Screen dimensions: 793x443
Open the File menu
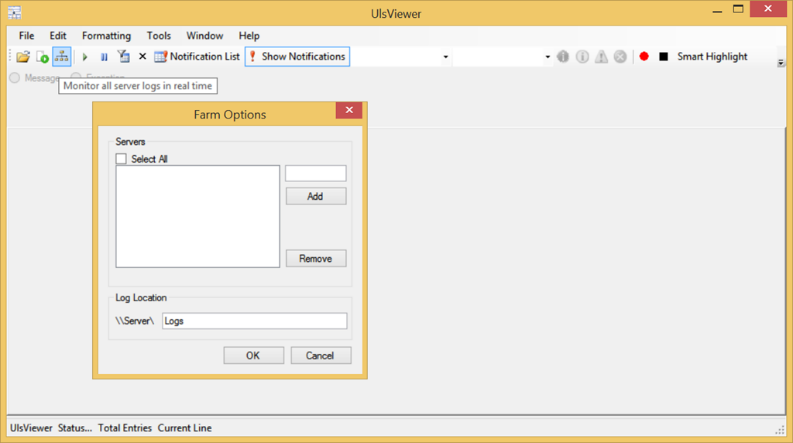26,36
